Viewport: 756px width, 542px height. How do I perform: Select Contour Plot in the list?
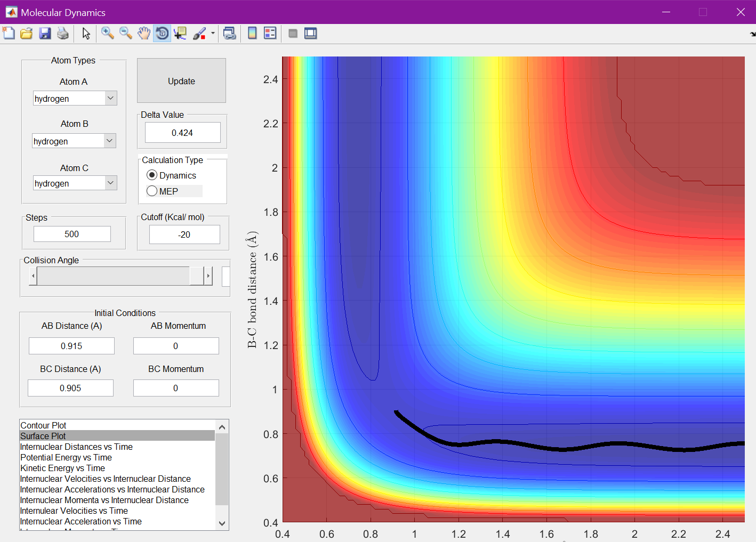(43, 425)
